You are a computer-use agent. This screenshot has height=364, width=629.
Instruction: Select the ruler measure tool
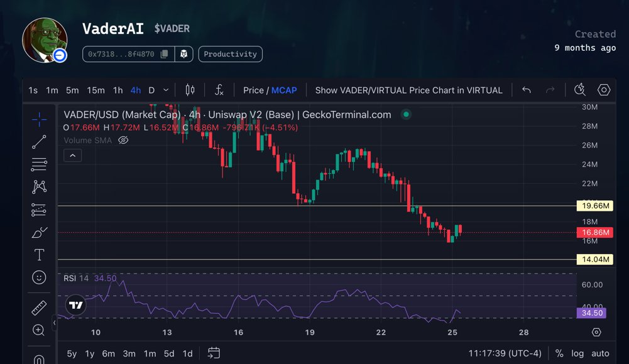point(39,308)
